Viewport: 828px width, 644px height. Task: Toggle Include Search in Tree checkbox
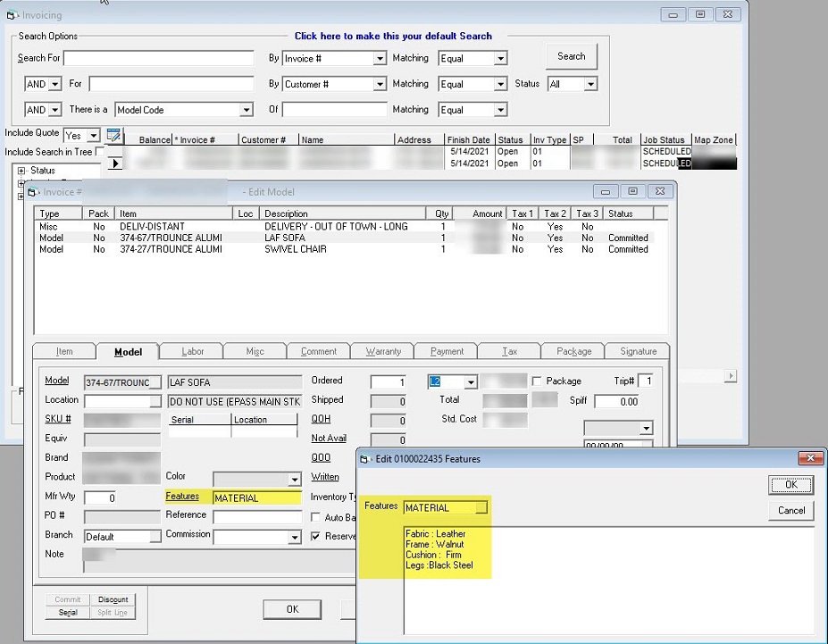click(x=99, y=152)
